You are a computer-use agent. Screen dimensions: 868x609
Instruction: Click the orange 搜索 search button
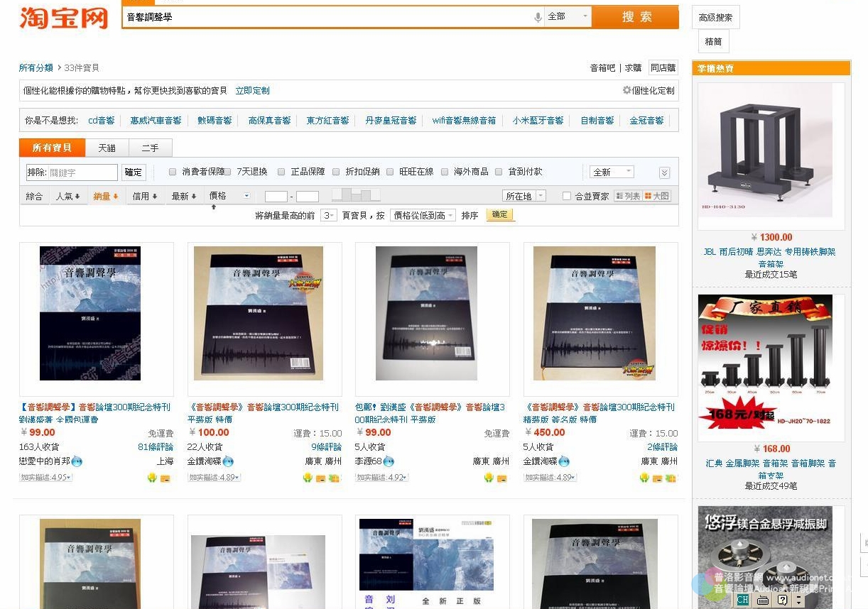click(636, 17)
